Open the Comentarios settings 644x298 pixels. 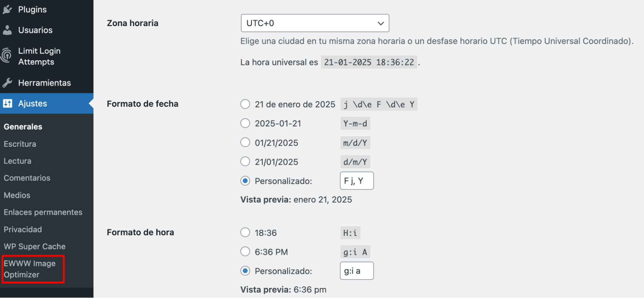[x=27, y=178]
